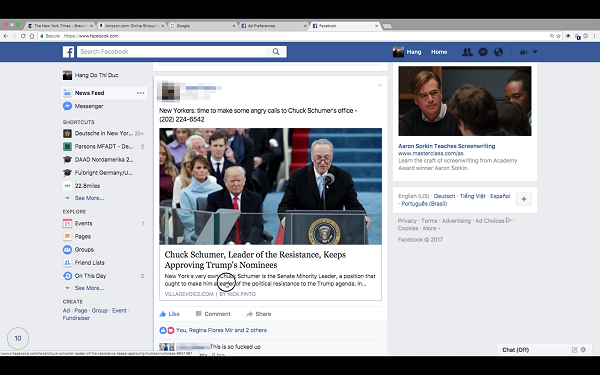This screenshot has width=600, height=375.
Task: Switch to The New York Times tab
Action: coord(60,26)
